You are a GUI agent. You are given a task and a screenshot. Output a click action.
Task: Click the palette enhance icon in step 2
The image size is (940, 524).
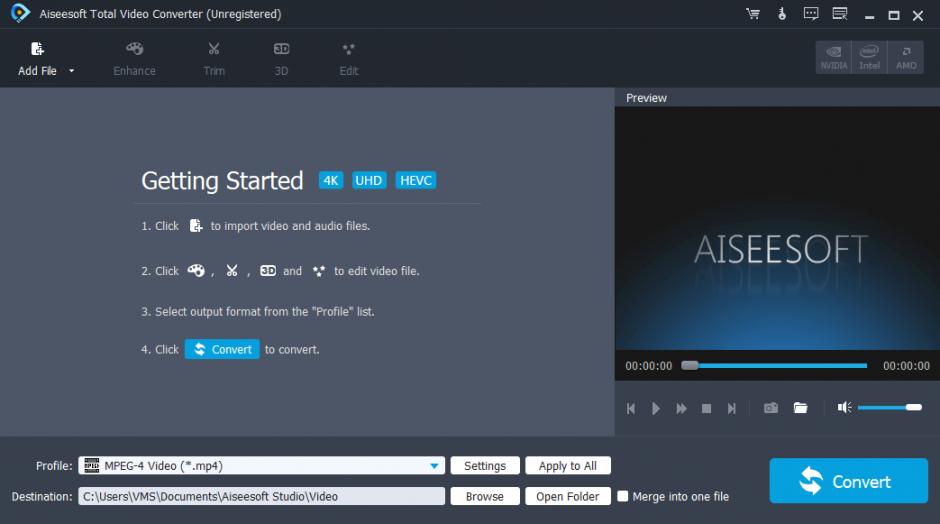[196, 271]
